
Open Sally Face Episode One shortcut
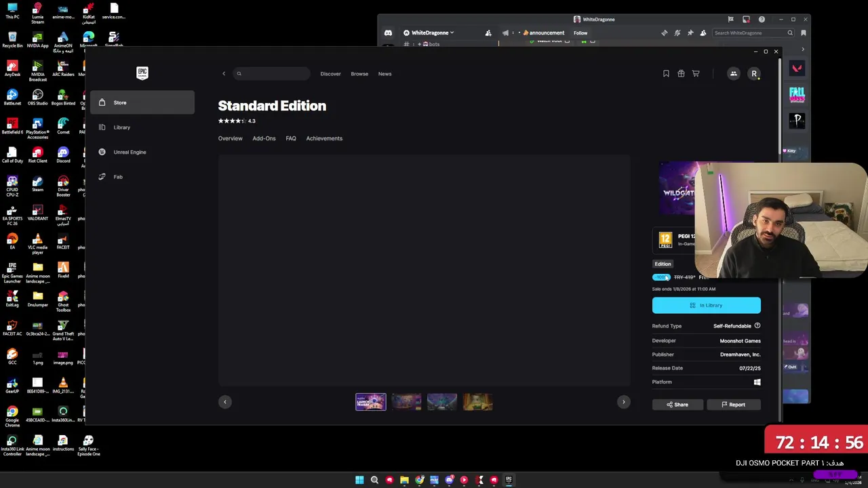tap(88, 445)
